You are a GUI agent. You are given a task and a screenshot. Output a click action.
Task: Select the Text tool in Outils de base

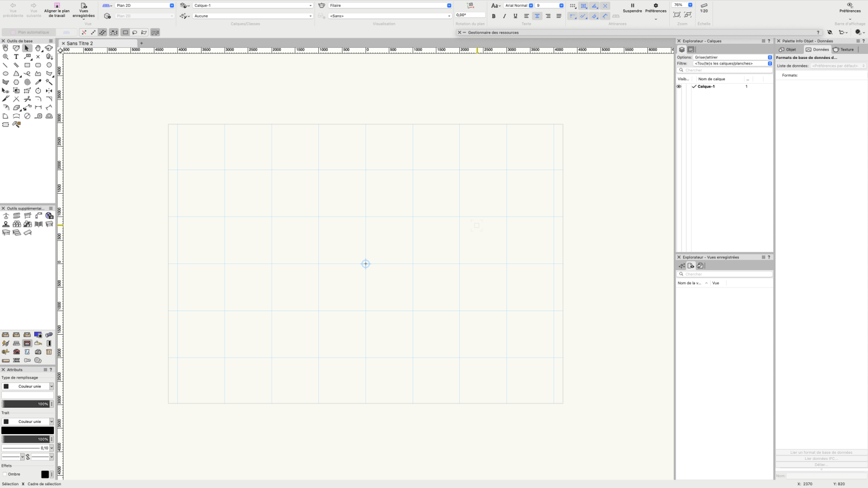pyautogui.click(x=16, y=57)
